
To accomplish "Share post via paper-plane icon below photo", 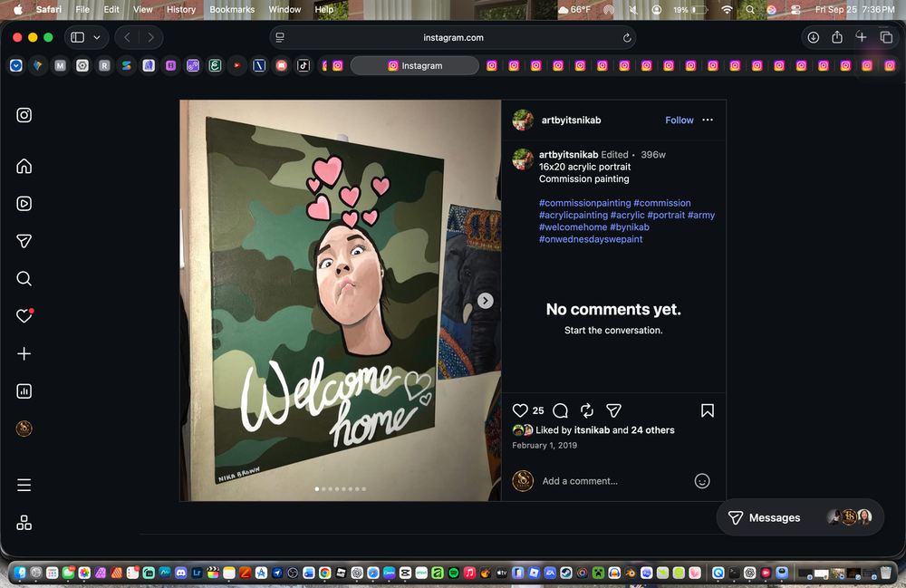I will [613, 410].
